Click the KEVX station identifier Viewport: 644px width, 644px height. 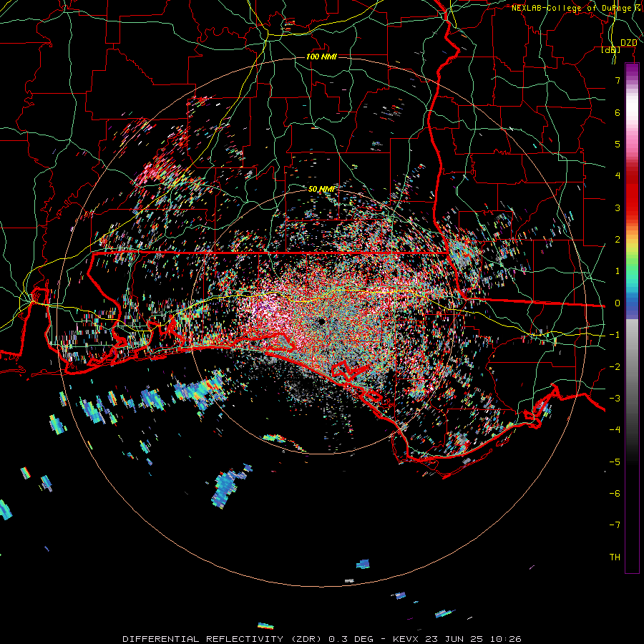(x=407, y=639)
